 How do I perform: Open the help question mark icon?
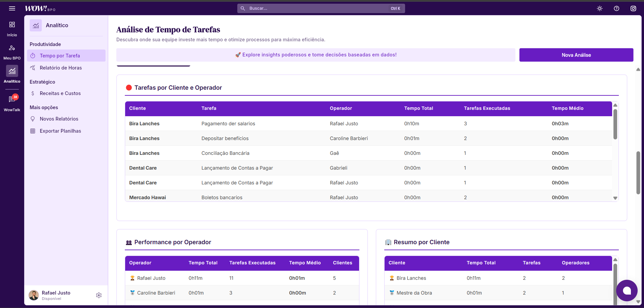pyautogui.click(x=616, y=8)
